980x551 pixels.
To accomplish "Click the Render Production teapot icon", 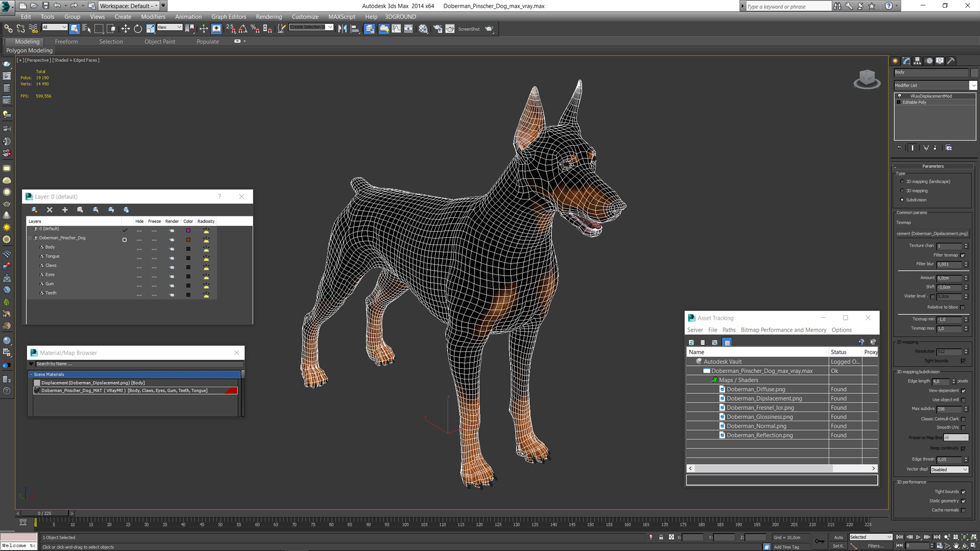I will point(489,29).
